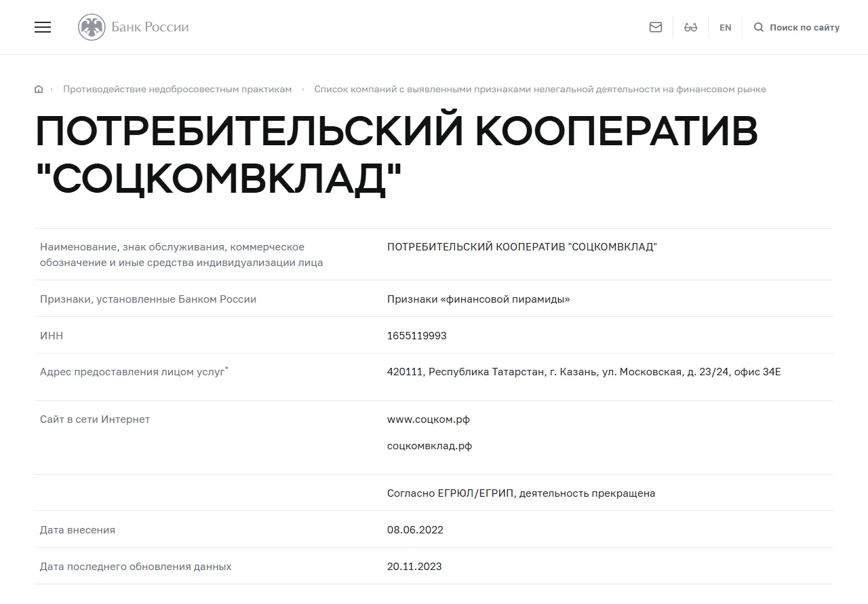Viewport: 868px width, 604px height.
Task: Open 'Противодействие недобросовестным практикам' breadcrumb
Action: point(178,89)
